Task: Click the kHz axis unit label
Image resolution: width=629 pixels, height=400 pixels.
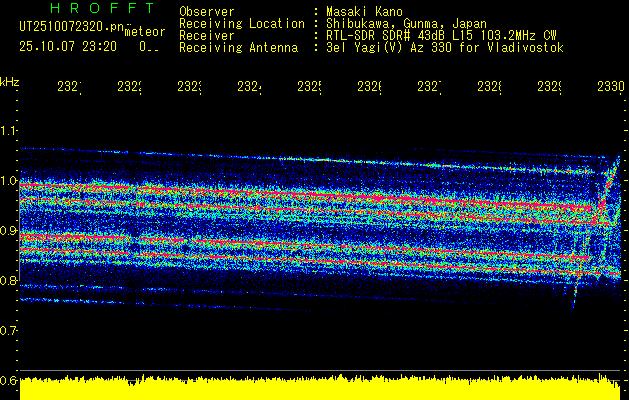Action: 10,82
